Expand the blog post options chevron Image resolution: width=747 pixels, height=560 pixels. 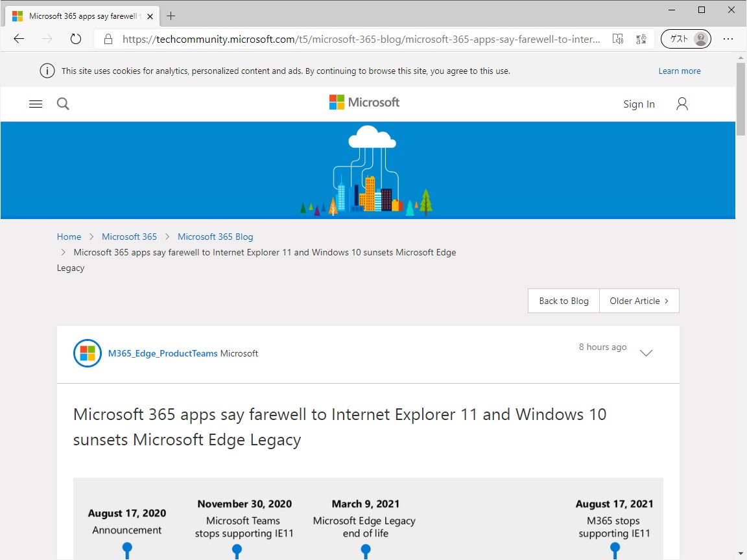click(646, 353)
